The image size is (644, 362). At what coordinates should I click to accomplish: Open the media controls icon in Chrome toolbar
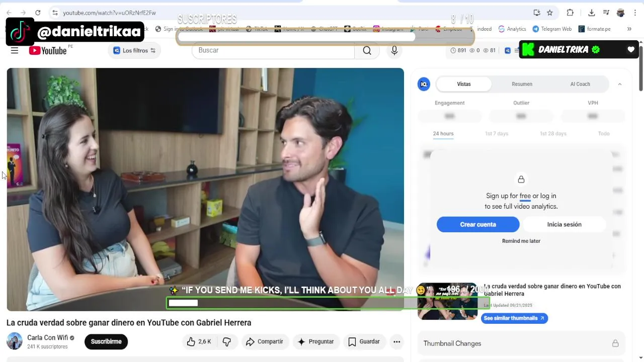click(x=606, y=13)
